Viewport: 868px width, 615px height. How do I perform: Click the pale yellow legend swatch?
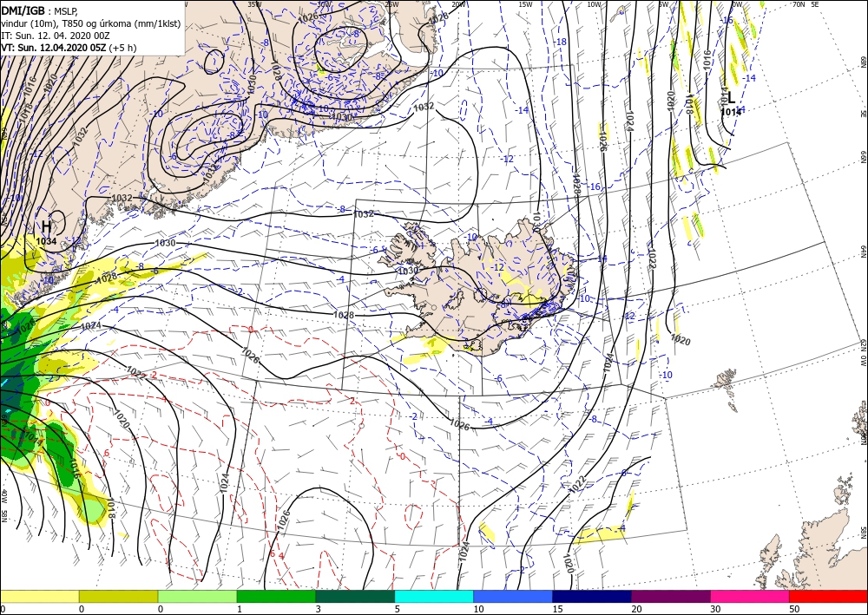(x=39, y=596)
